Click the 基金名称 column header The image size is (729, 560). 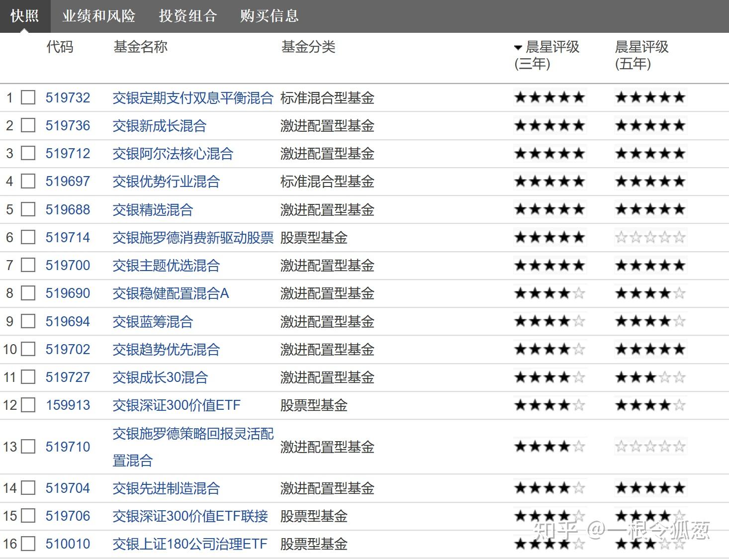click(x=141, y=47)
